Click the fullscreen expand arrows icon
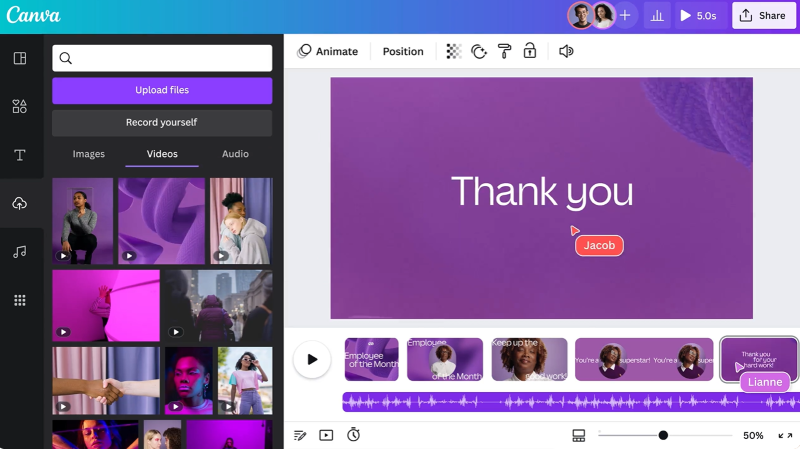 (x=785, y=435)
